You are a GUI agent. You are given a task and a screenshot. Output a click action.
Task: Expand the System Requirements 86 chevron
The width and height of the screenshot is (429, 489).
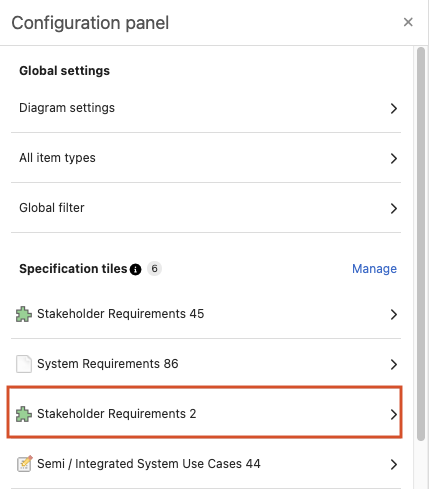(394, 364)
